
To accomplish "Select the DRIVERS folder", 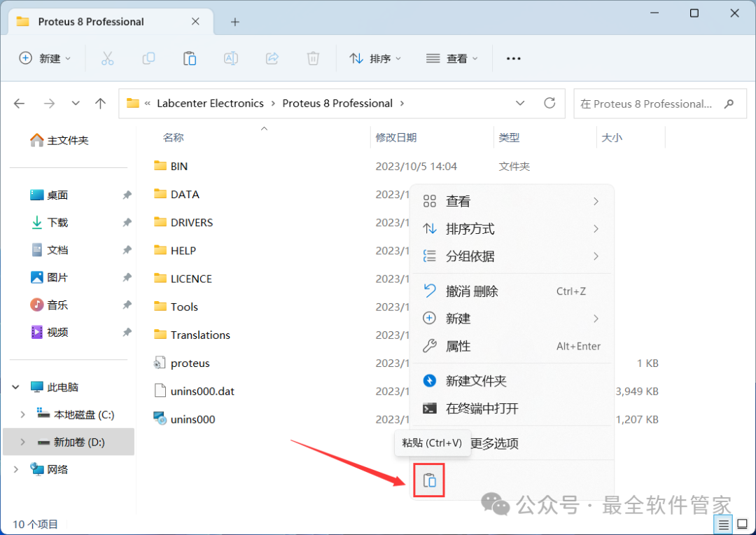I will (183, 223).
